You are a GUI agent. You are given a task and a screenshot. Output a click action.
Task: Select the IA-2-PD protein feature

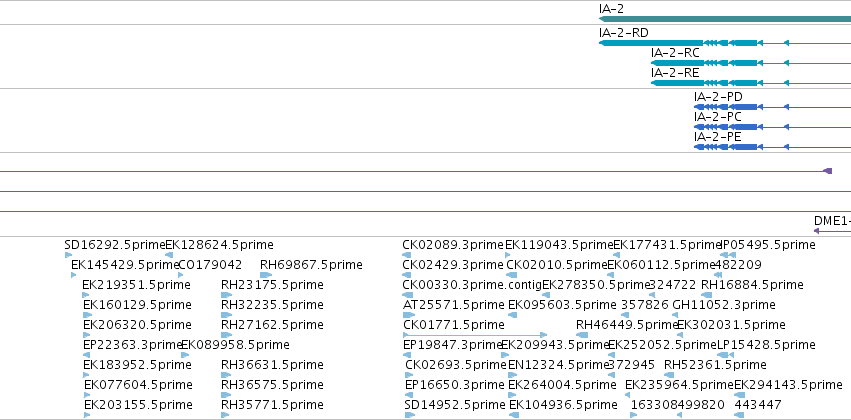(772, 107)
